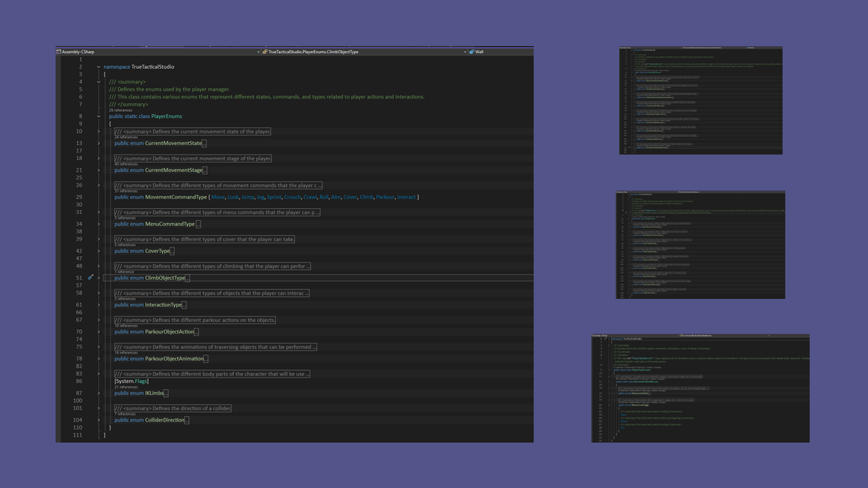
Task: Open the 40 references CodeLens link
Action: click(126, 164)
